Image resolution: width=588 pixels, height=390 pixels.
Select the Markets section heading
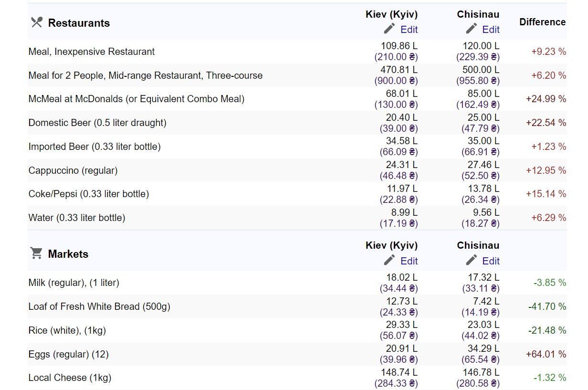pos(68,254)
